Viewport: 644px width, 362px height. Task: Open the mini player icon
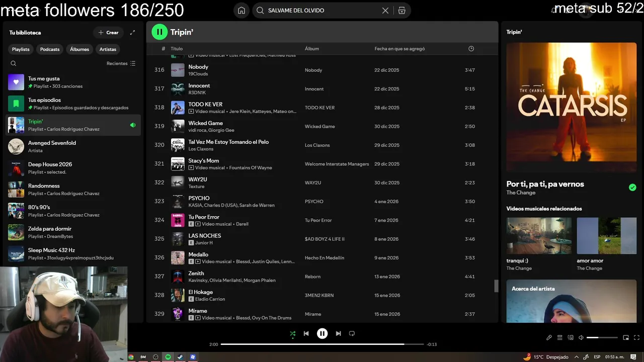[x=626, y=337]
